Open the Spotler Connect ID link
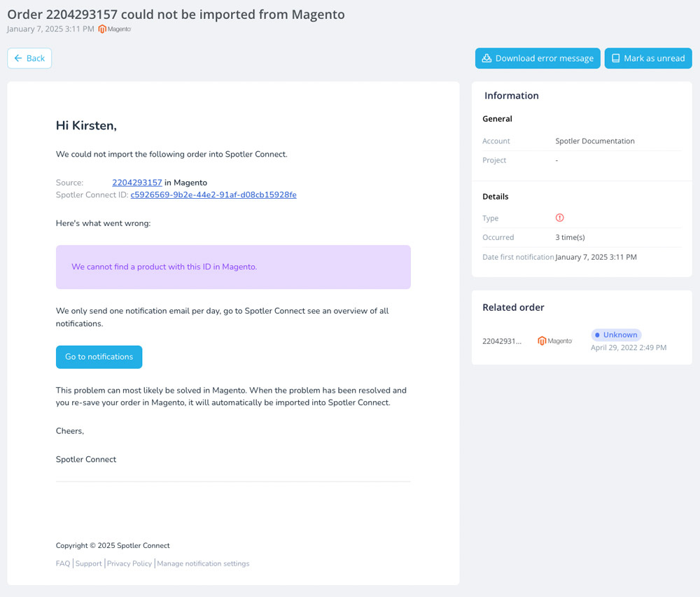 coord(213,195)
